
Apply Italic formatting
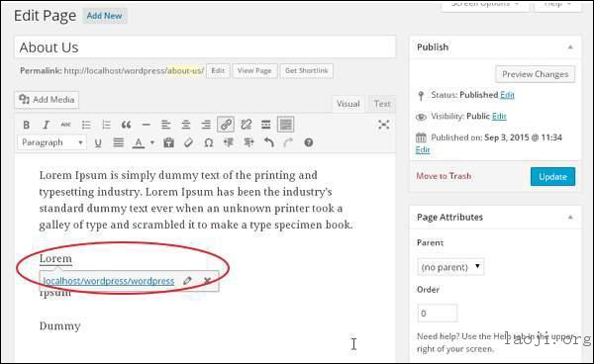[x=46, y=125]
